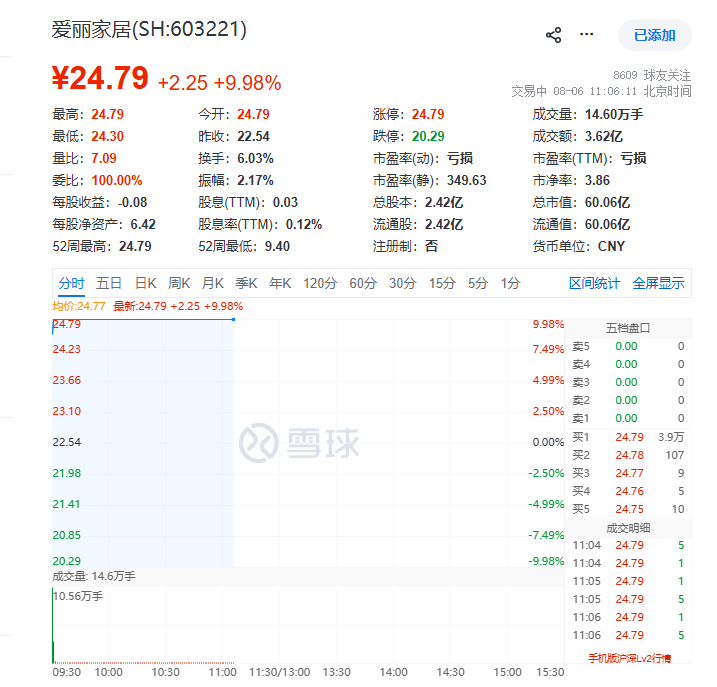
Task: Click the 卖1 order book row
Action: 628,418
